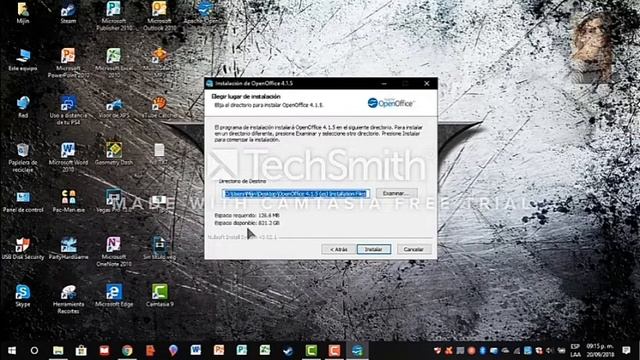Screen dimensions: 640x360
Task: Click the Cortana circle in taskbar
Action: (34, 351)
